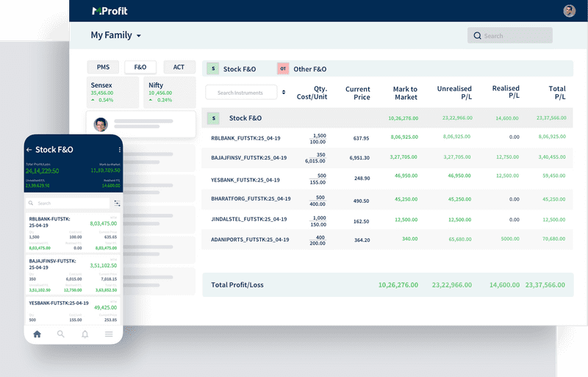This screenshot has width=588, height=377.
Task: Click the MProfit logo in header
Action: [x=110, y=11]
